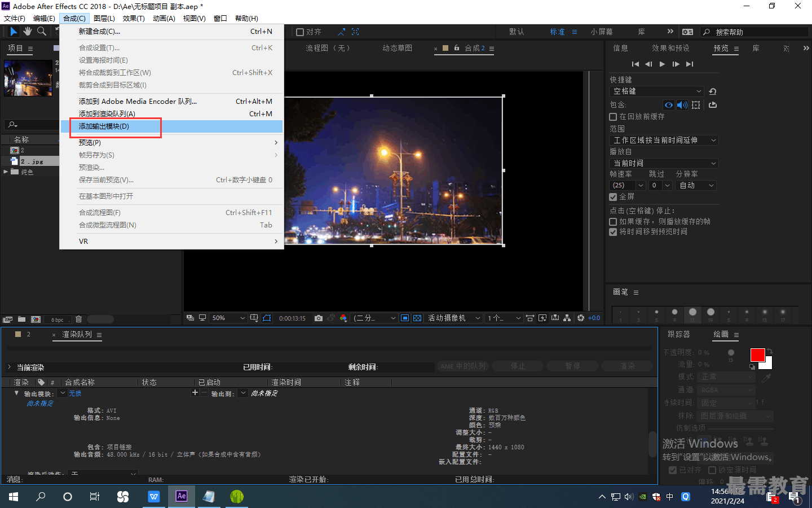Viewport: 812px width, 508px height.
Task: Open interpret footage icon in Project panel
Action: pyautogui.click(x=7, y=319)
